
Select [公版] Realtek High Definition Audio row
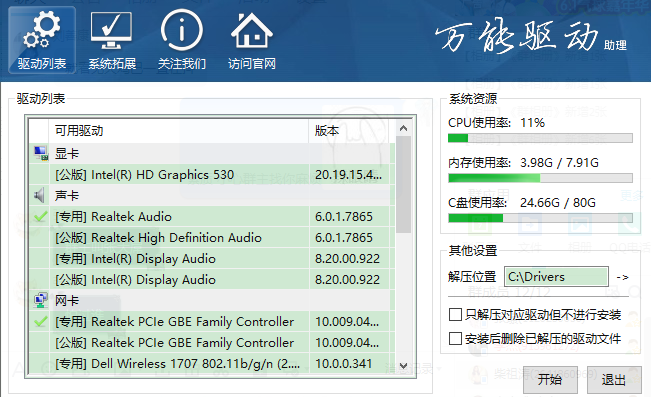[x=212, y=238]
